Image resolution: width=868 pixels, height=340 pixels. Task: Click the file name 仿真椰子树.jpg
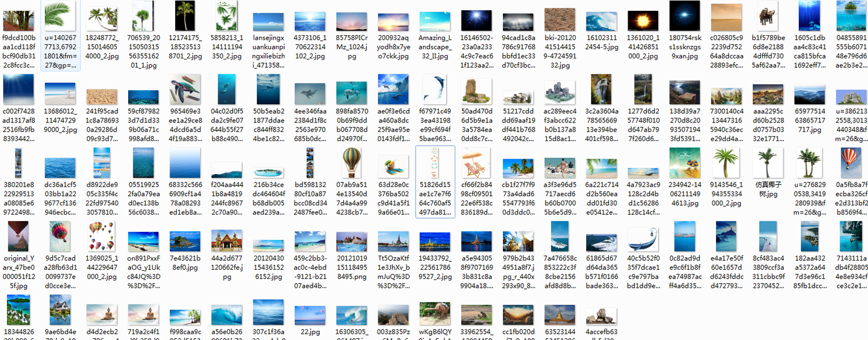pyautogui.click(x=768, y=189)
